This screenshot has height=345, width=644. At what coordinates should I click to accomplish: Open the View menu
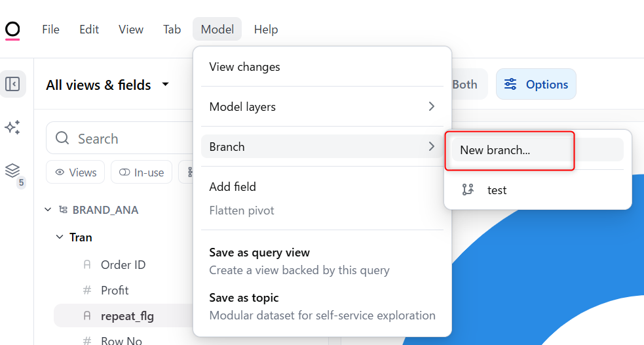pyautogui.click(x=131, y=30)
